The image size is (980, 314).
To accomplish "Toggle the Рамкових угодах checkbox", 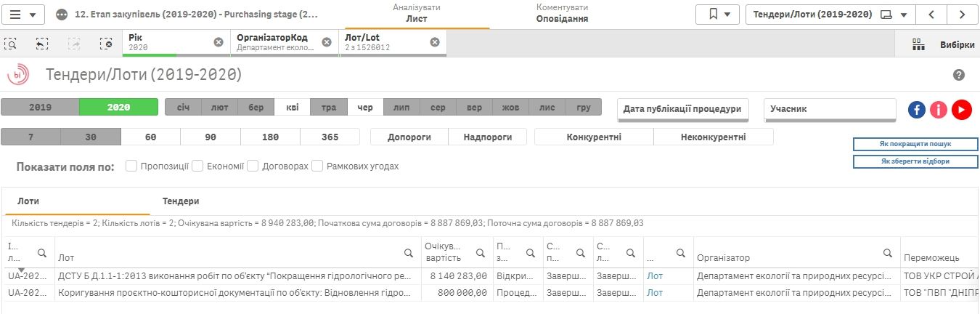I will (317, 166).
